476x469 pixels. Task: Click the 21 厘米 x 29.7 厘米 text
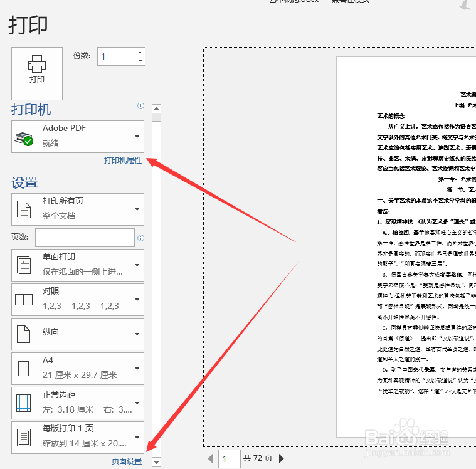pos(80,375)
